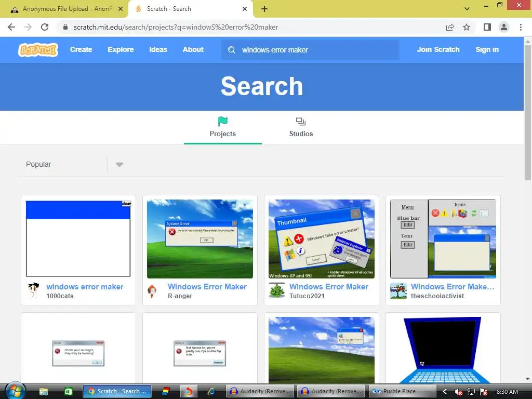Open the About menu item

pos(193,49)
